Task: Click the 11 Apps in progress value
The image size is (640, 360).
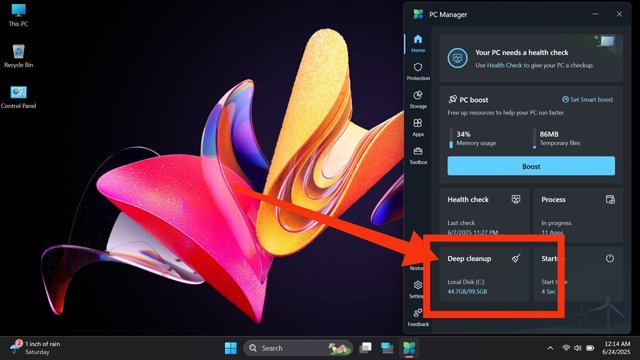Action: pyautogui.click(x=552, y=232)
